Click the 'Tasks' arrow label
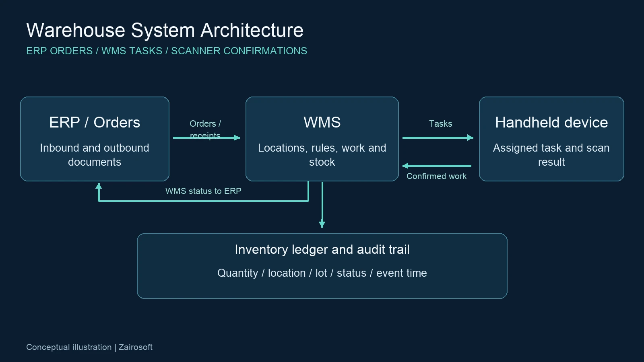 click(440, 124)
